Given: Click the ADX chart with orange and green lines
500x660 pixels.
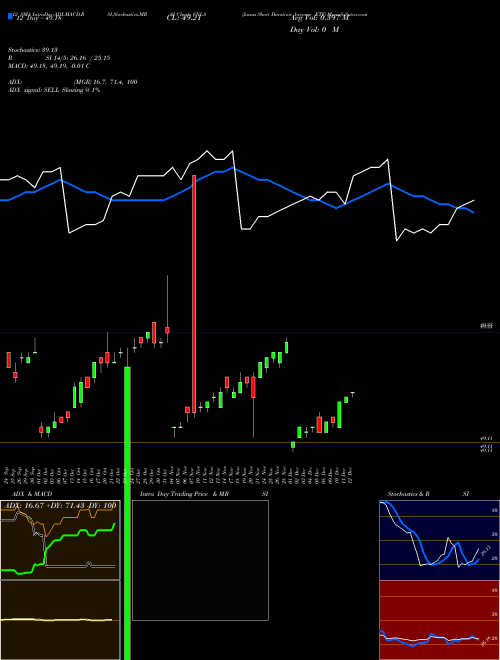Looking at the screenshot, I should (60, 540).
